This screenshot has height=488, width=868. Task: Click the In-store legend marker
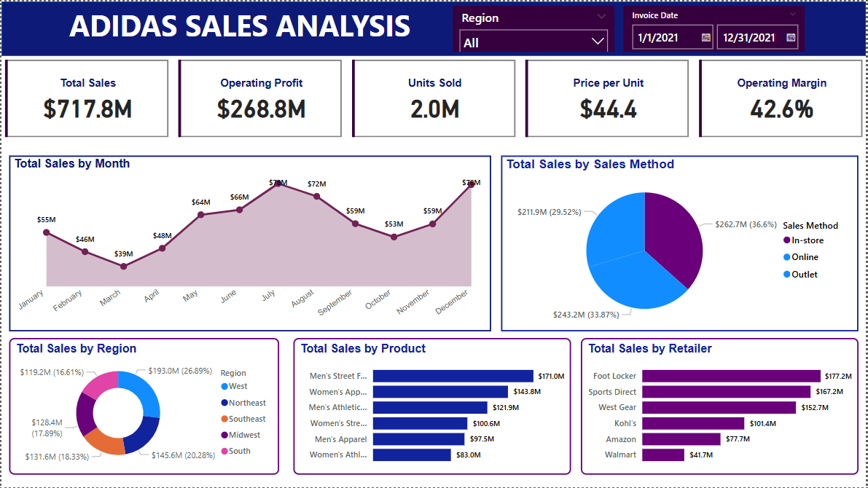[x=786, y=240]
